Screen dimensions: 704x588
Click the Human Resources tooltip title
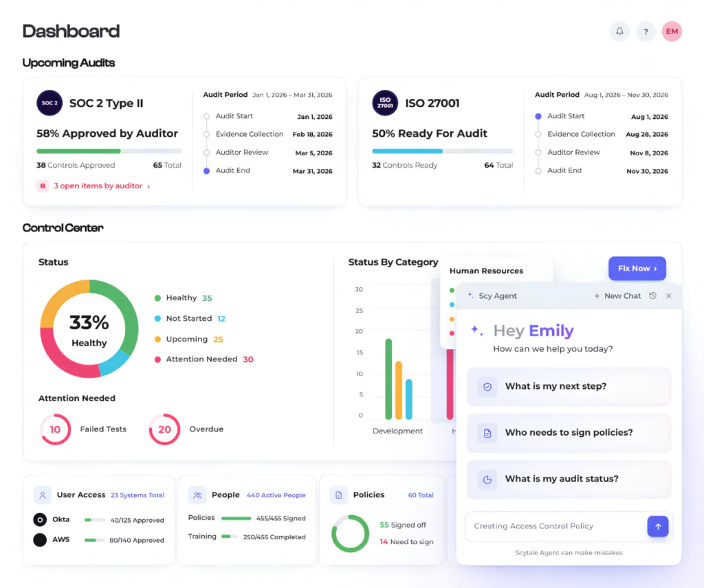coord(486,271)
